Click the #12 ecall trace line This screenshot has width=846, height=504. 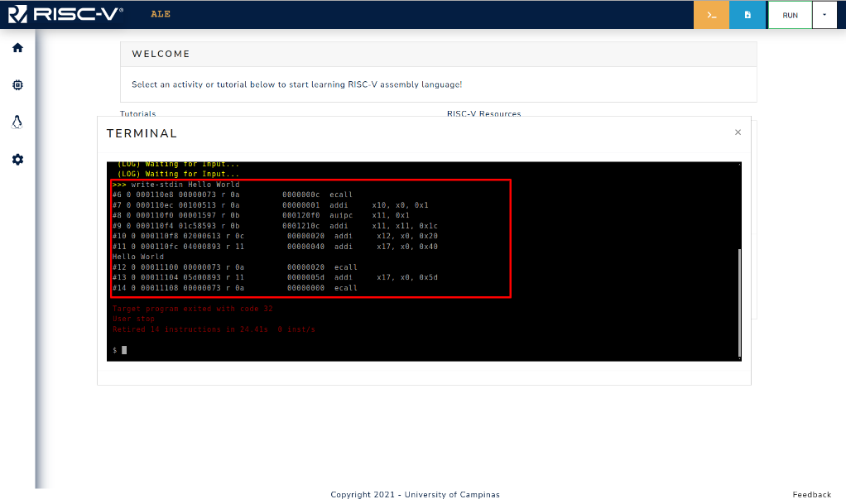(235, 267)
